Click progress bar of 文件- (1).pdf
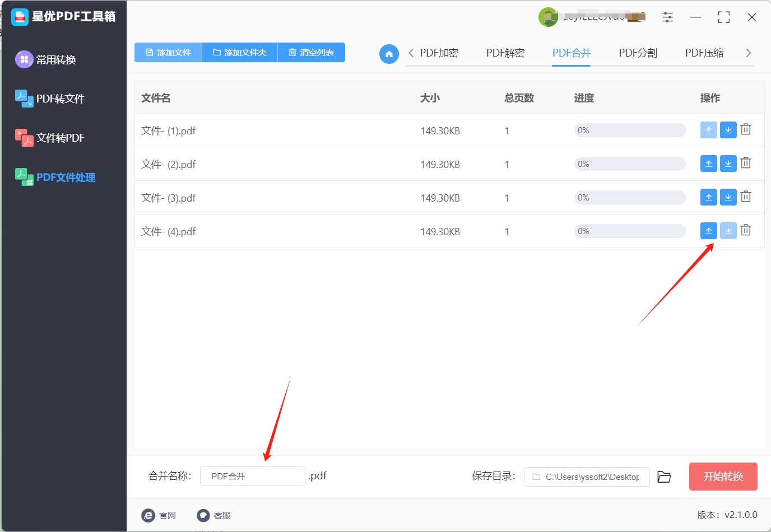Viewport: 771px width, 532px height. click(x=630, y=130)
